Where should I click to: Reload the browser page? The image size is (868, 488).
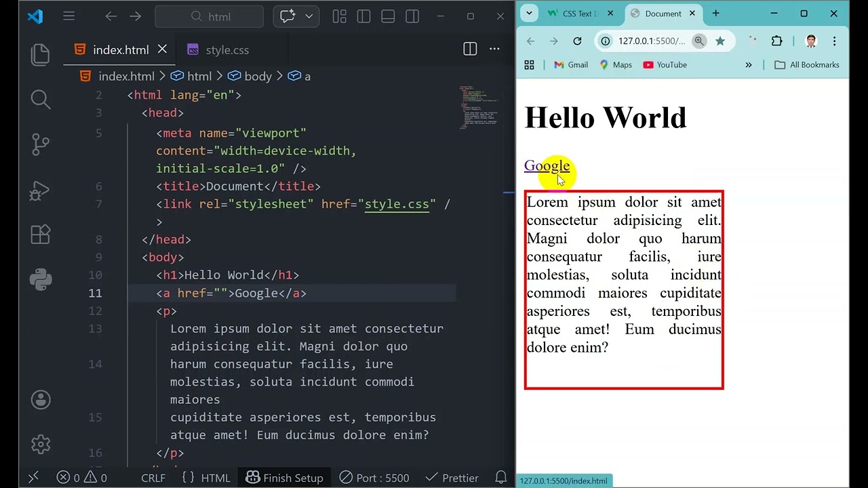(x=577, y=41)
